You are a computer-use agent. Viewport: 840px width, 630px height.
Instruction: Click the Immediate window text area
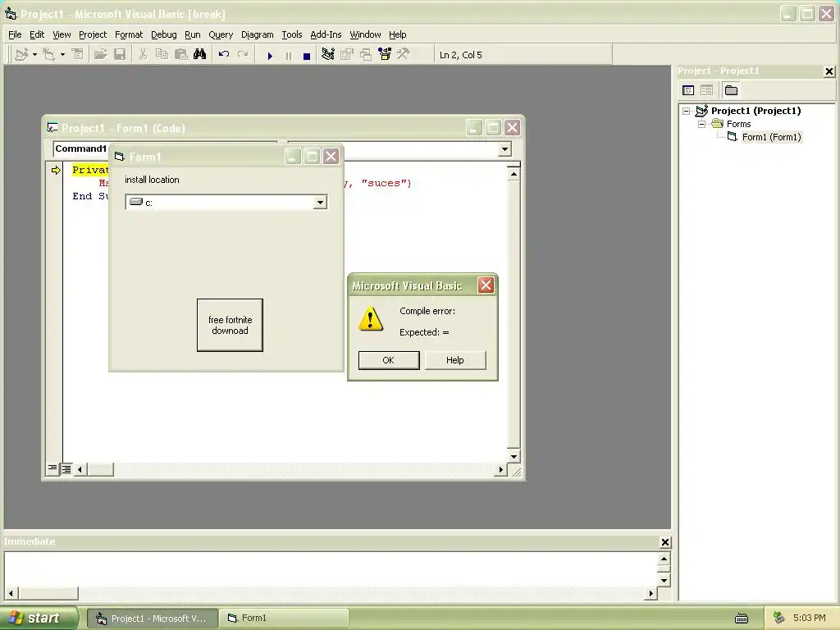point(331,569)
